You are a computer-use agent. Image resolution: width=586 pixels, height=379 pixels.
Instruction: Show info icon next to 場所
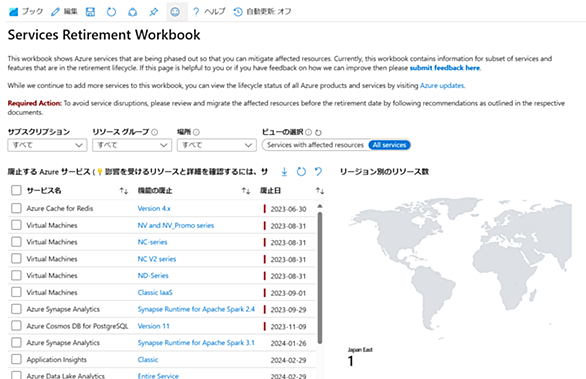(196, 132)
